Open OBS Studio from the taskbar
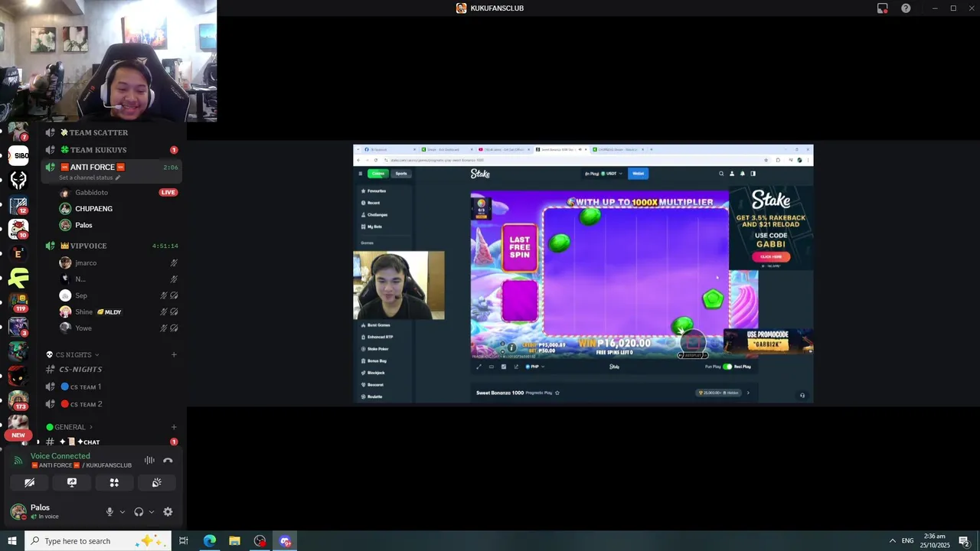 tap(260, 541)
